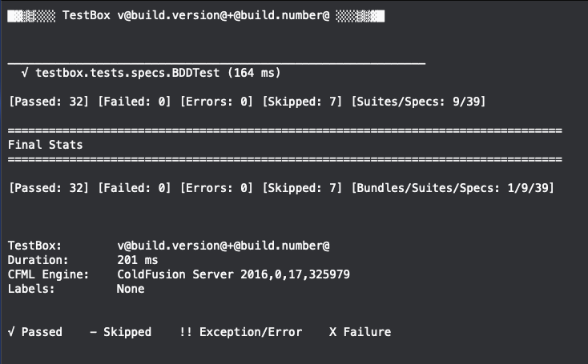588x364 pixels.
Task: Click the Final Stats heading
Action: (46, 145)
